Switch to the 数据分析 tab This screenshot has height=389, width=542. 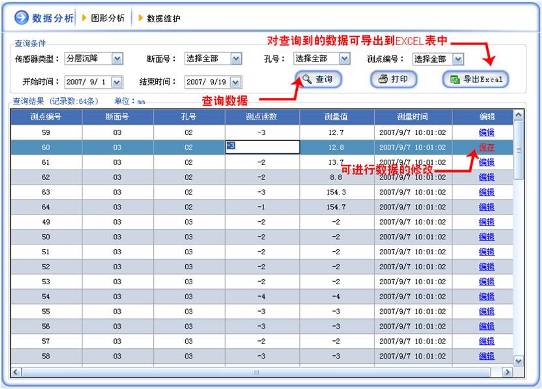click(53, 18)
